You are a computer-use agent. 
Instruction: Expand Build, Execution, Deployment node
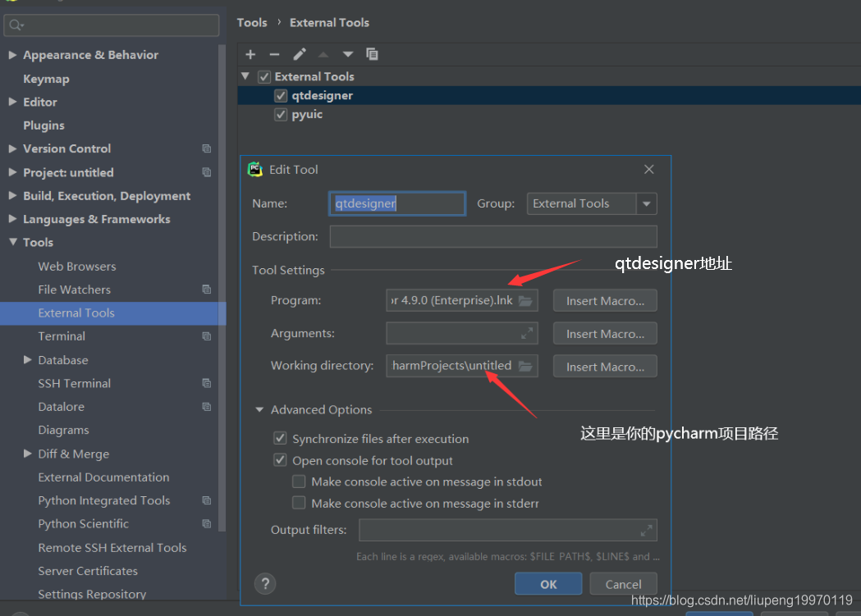12,196
